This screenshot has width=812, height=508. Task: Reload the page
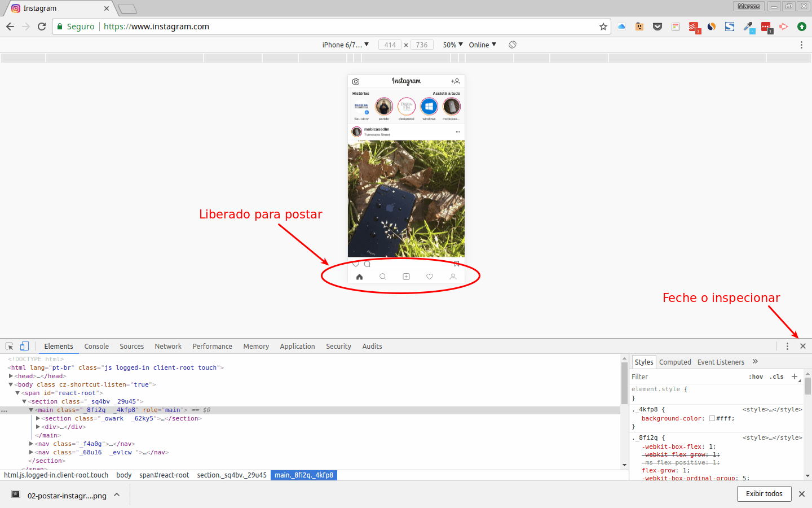[x=42, y=27]
